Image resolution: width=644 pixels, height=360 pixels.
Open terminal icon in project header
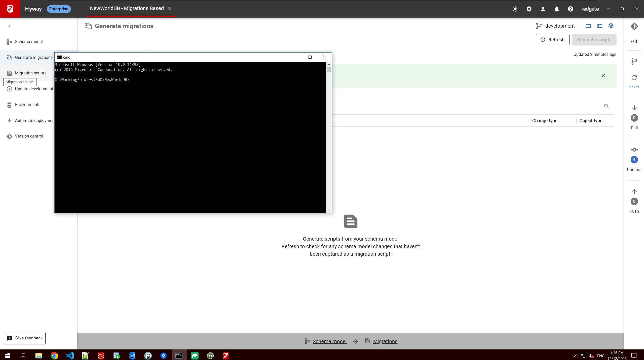(599, 26)
